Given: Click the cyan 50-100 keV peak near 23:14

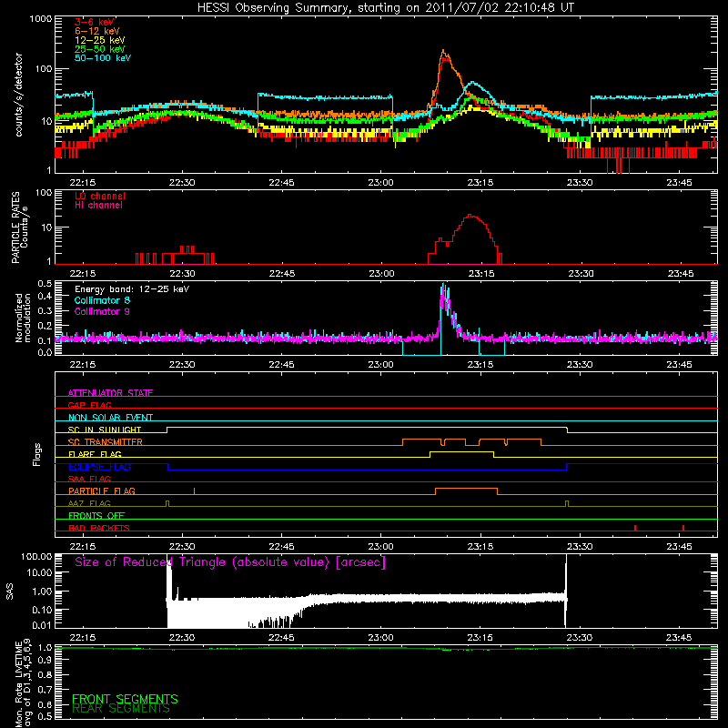Looking at the screenshot, I should pyautogui.click(x=472, y=83).
